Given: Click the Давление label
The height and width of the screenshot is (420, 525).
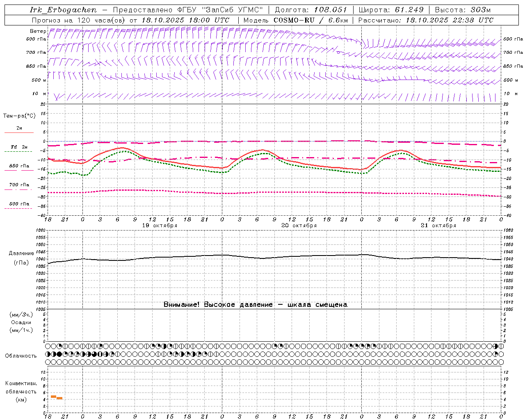Looking at the screenshot, I should [x=21, y=253].
